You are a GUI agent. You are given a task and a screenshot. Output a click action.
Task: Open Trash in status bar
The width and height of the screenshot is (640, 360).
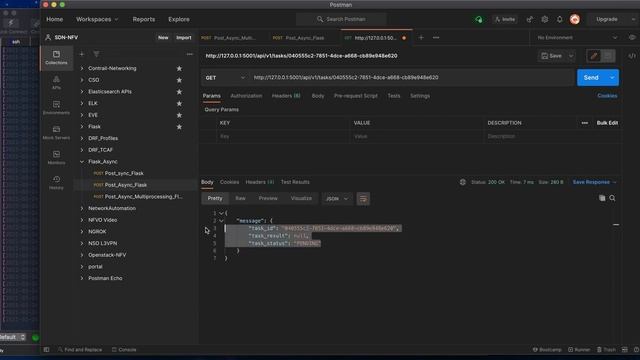coord(606,350)
